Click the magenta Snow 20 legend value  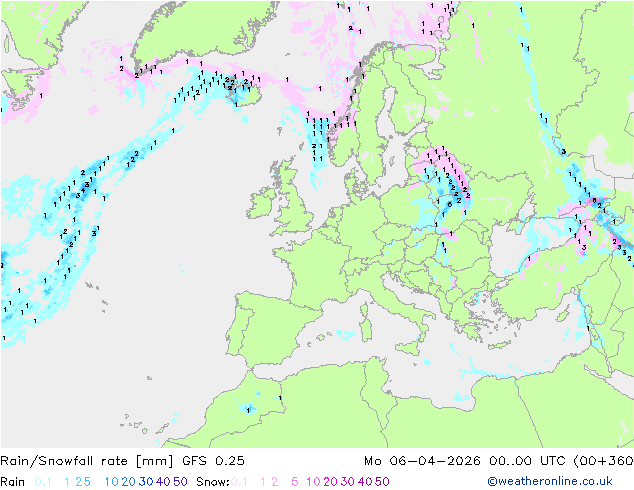[x=330, y=482]
